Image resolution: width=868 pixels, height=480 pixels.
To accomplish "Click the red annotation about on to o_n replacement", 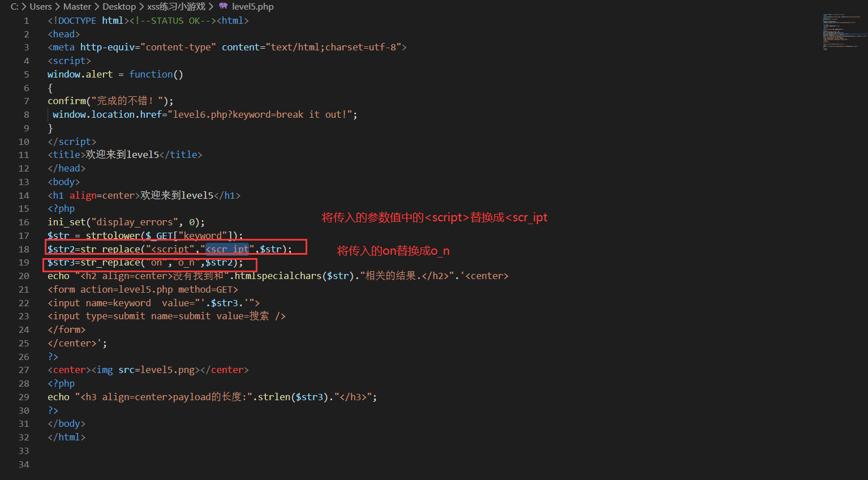I will coord(393,250).
